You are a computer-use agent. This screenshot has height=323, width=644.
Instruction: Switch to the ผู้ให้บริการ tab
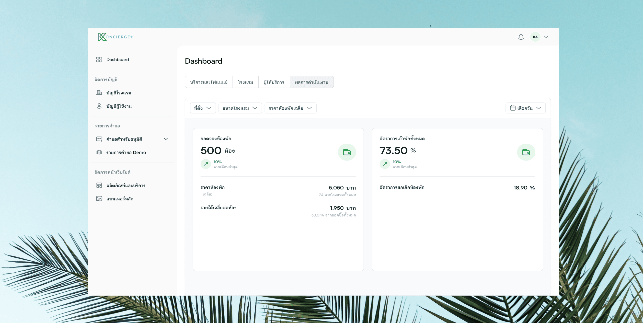274,82
